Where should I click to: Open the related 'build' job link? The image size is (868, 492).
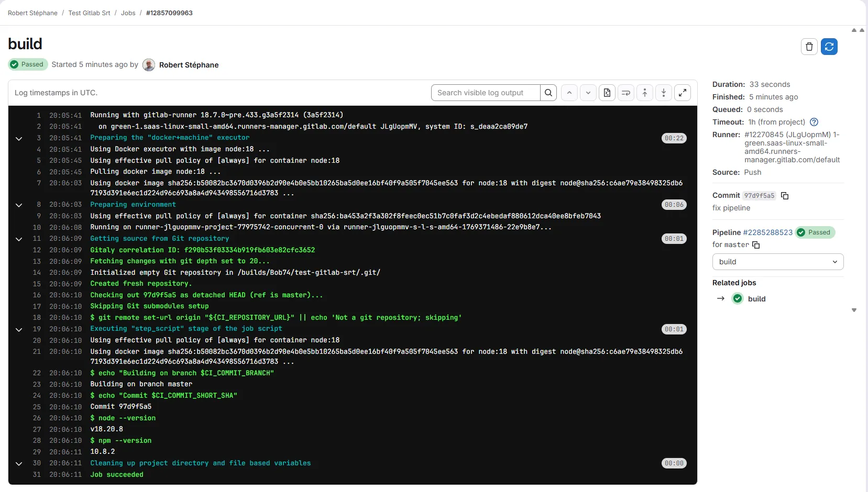pos(757,299)
